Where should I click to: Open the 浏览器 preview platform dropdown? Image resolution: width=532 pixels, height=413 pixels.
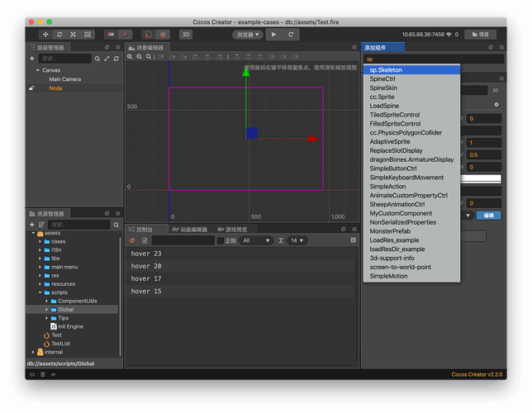pos(246,35)
